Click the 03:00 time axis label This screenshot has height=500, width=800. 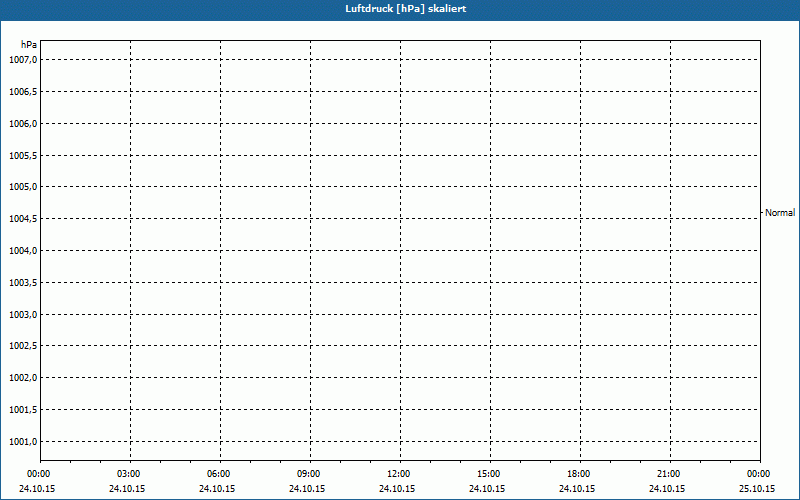[129, 474]
